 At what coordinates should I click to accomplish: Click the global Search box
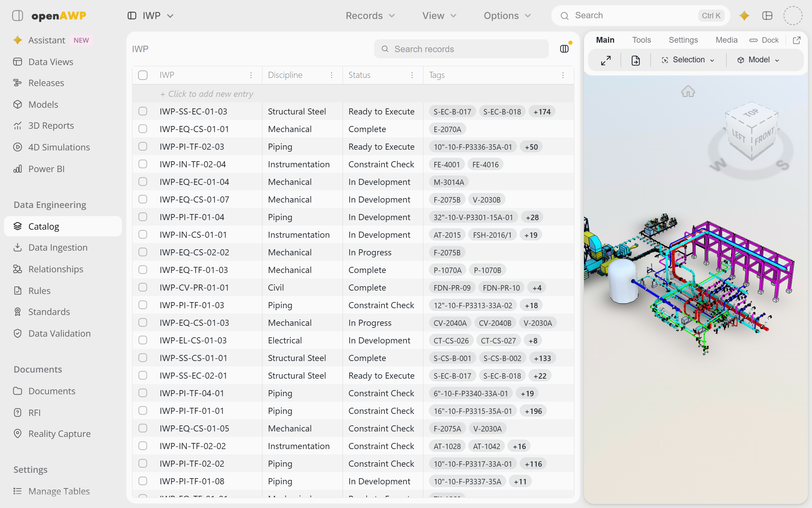[641, 16]
